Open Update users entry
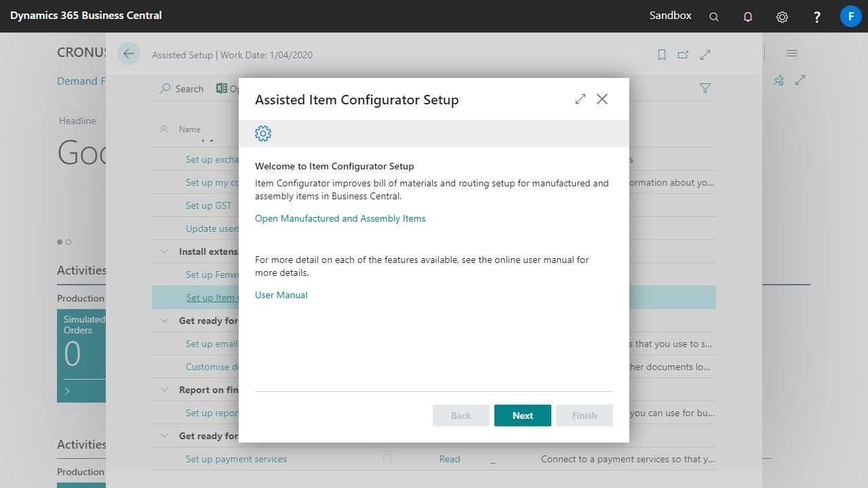The image size is (868, 488). [212, 228]
